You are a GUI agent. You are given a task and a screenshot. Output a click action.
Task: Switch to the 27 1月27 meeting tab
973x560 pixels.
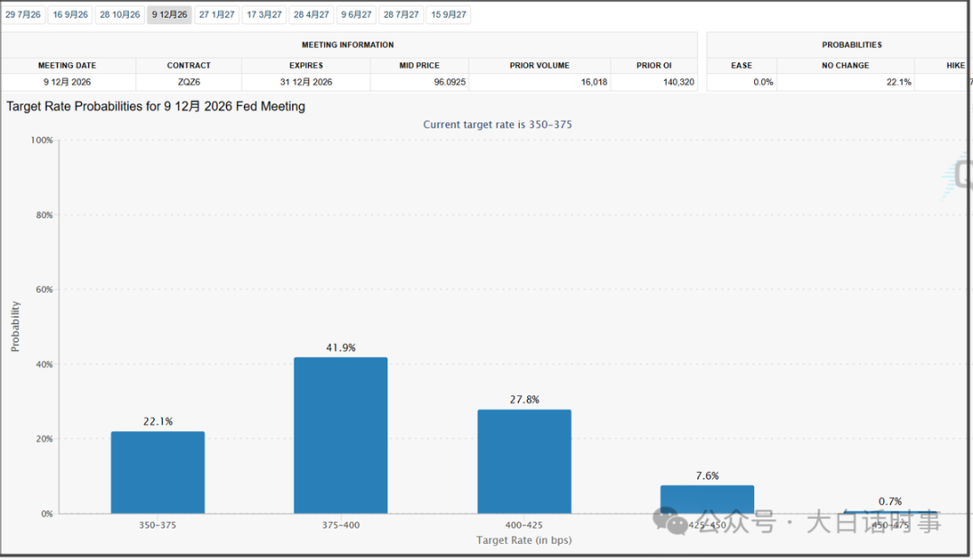(x=216, y=15)
